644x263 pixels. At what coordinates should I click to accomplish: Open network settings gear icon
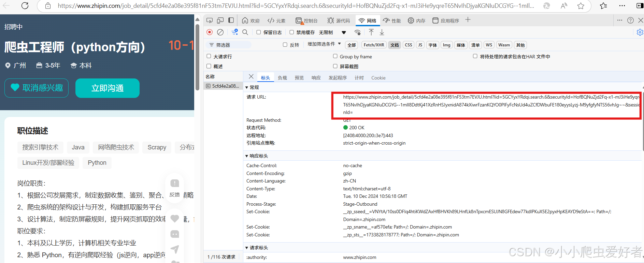(x=640, y=32)
